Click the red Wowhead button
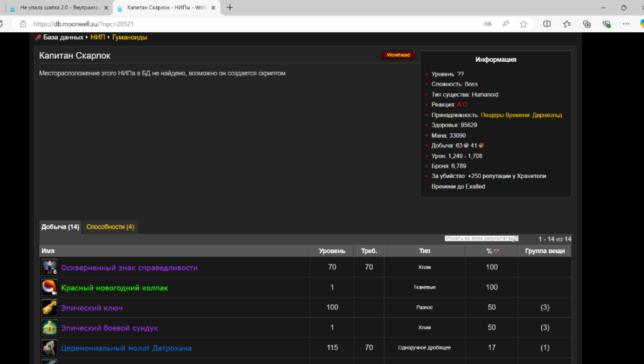Viewport: 644px width, 364px height. pos(398,55)
